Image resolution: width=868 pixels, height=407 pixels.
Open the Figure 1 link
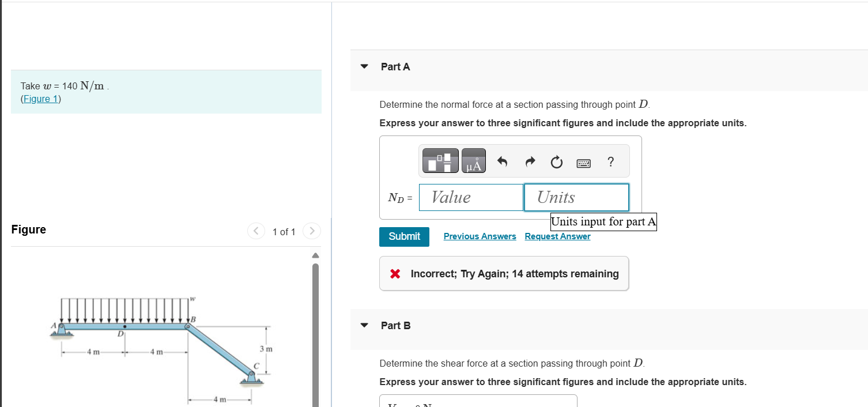[41, 99]
